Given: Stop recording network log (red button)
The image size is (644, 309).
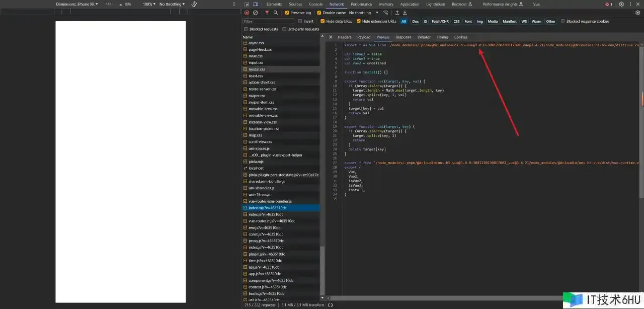Looking at the screenshot, I should tap(247, 13).
